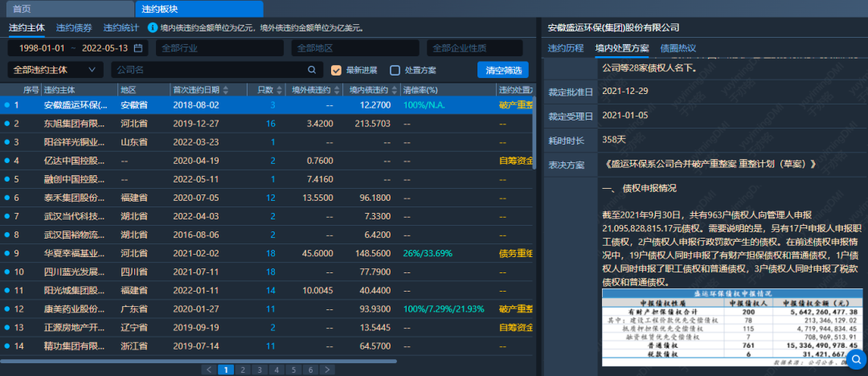Open the 违约主体 sub-tab
This screenshot has width=868, height=376.
[x=27, y=27]
